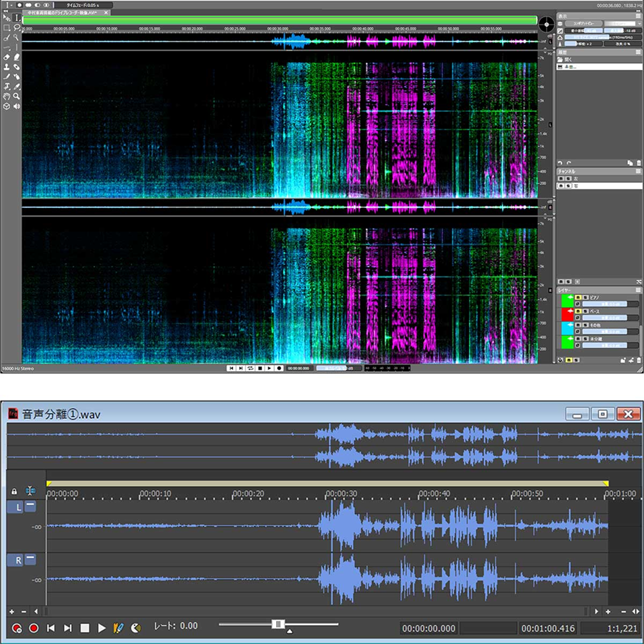
Task: Open the 表示 panel options menu
Action: (639, 15)
